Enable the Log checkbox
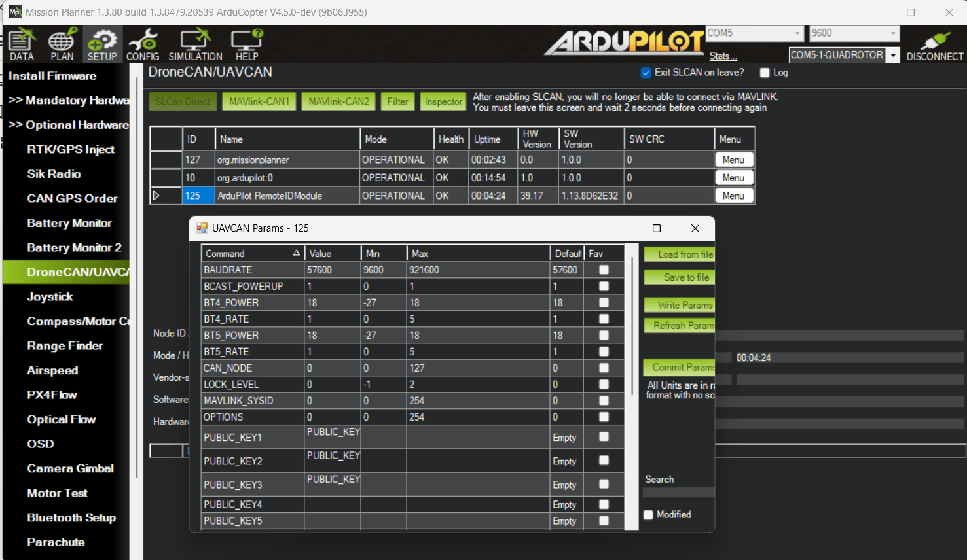 [765, 73]
